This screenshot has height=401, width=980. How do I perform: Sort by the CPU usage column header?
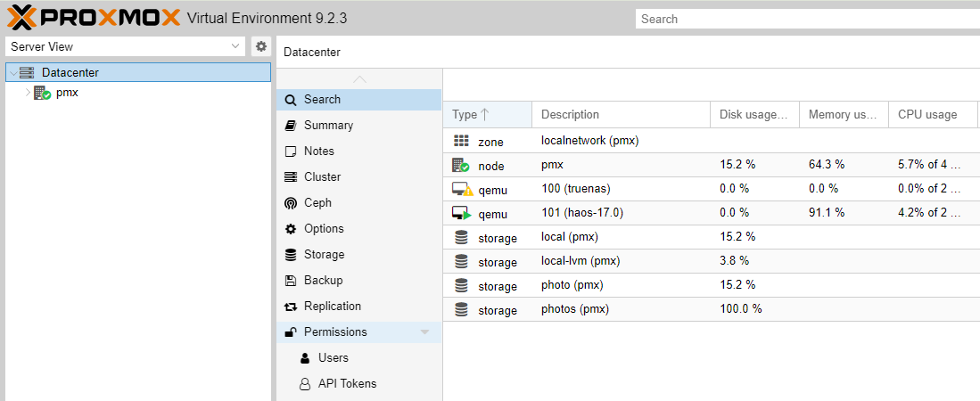934,115
